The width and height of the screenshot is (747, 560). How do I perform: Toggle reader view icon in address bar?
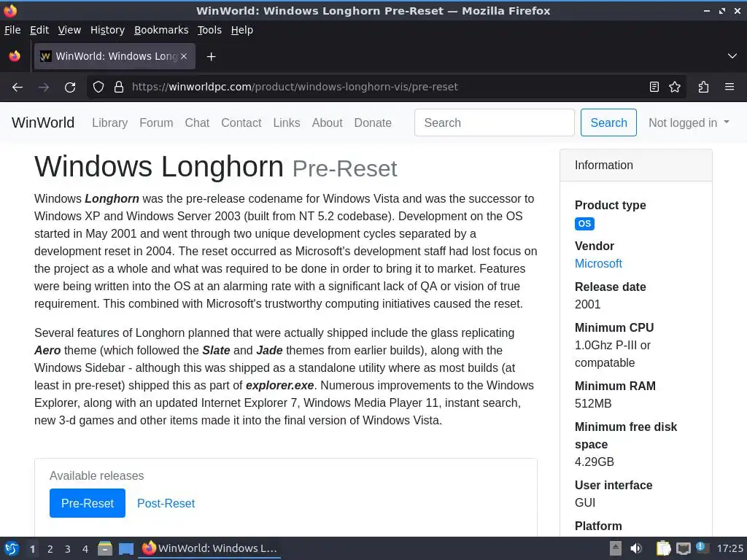(654, 87)
